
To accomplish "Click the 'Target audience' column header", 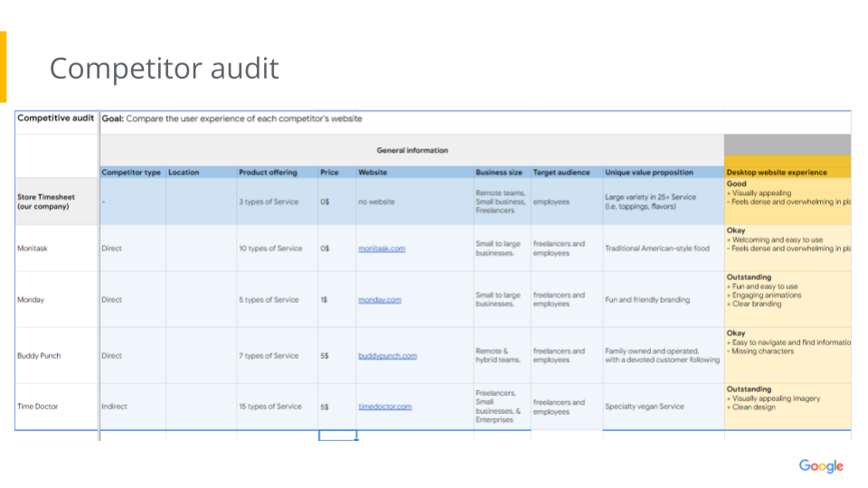I will click(x=561, y=172).
